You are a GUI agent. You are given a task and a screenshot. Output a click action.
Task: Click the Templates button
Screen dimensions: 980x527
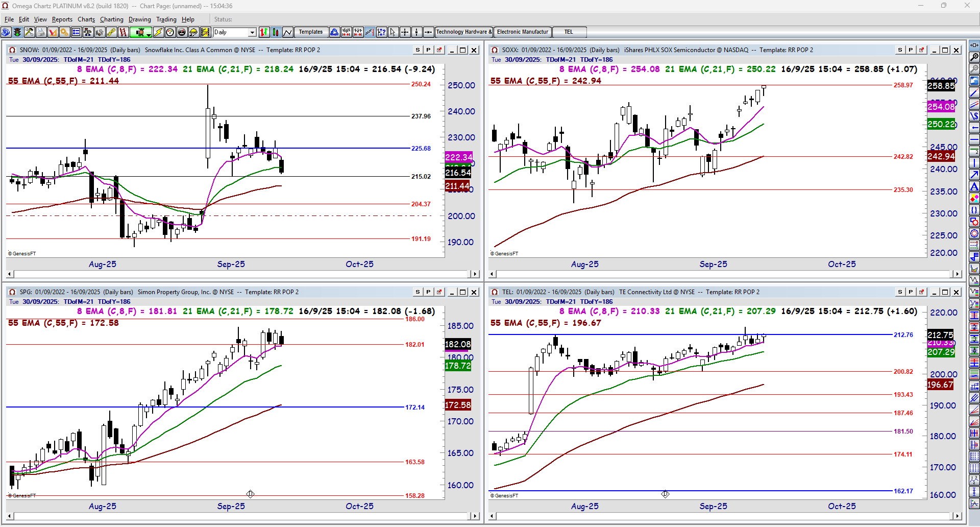click(311, 32)
